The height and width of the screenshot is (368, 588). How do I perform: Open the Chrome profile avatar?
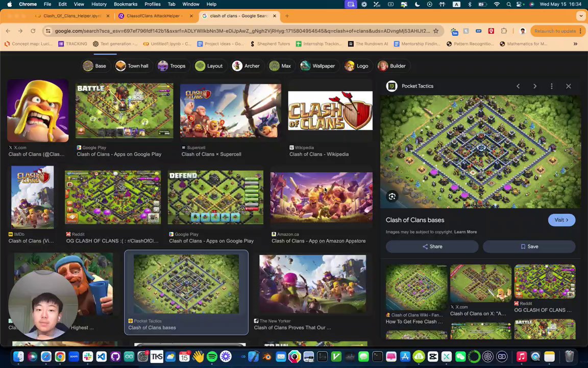coord(522,31)
